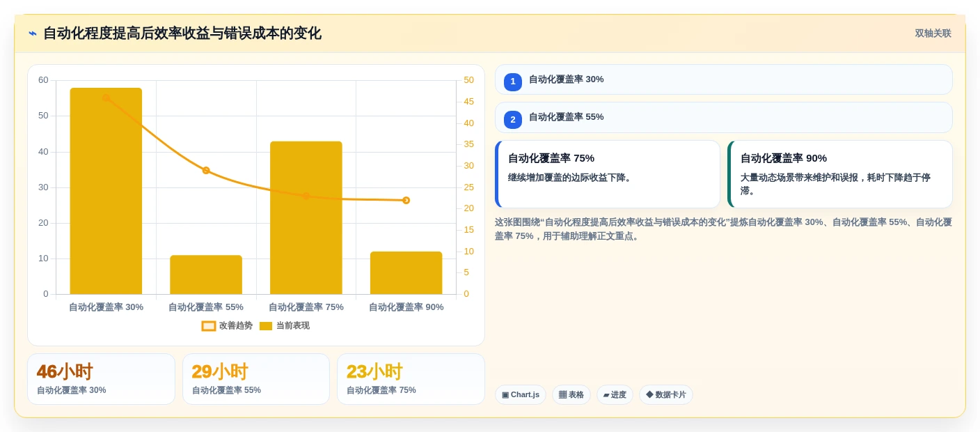Image resolution: width=980 pixels, height=432 pixels.
Task: Click the summary paragraph starting 这张图围绕
Action: click(723, 229)
